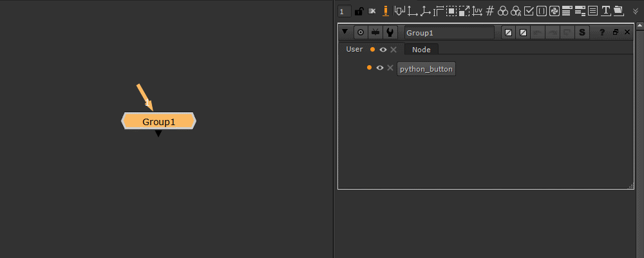This screenshot has width=644, height=258.
Task: Select the Group1 node in graph
Action: (x=158, y=121)
